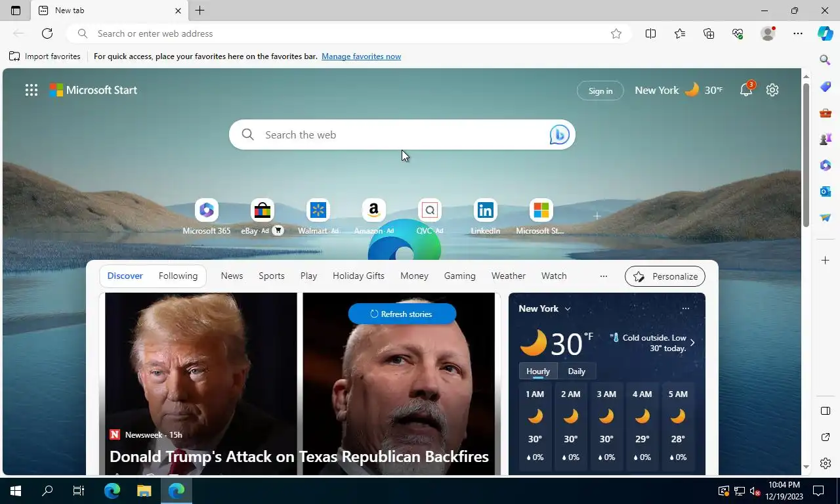Open the Play category

[308, 276]
